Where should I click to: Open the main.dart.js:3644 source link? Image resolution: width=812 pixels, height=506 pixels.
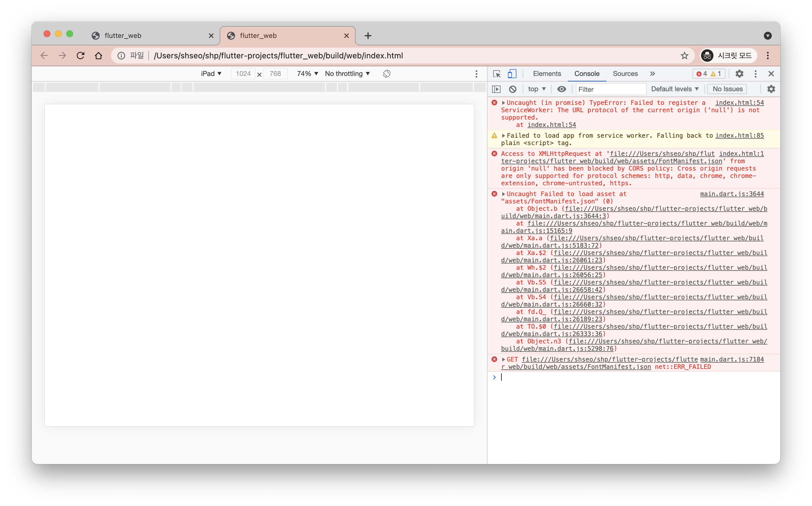[x=732, y=194]
